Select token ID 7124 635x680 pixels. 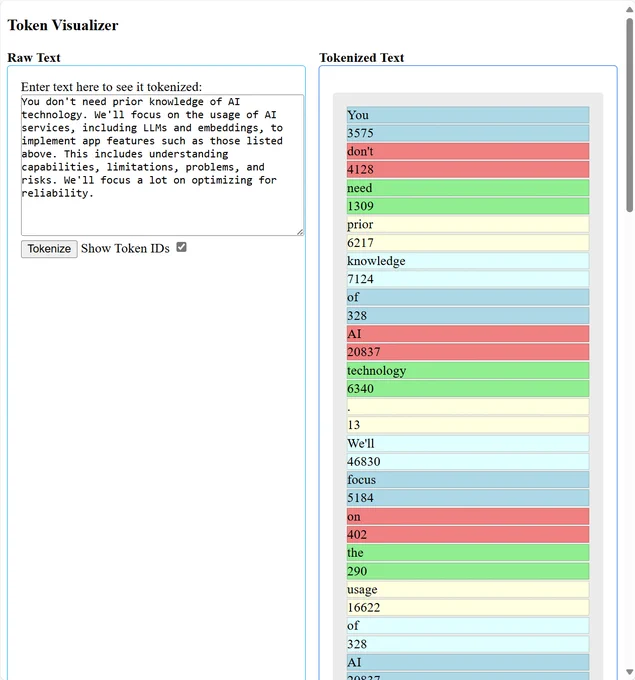click(x=468, y=279)
